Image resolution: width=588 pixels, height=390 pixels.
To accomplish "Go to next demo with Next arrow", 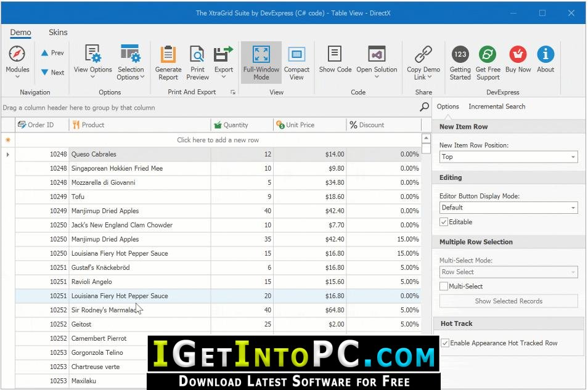I will tap(52, 72).
